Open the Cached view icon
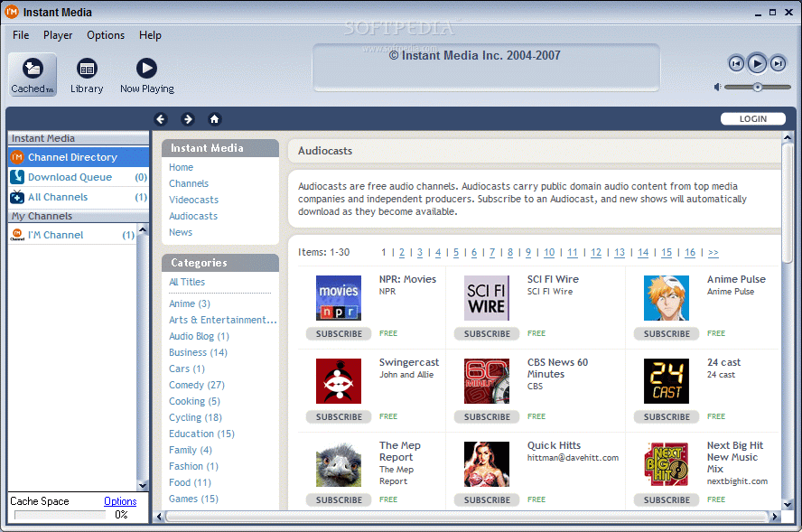Image resolution: width=802 pixels, height=532 pixels. click(33, 75)
